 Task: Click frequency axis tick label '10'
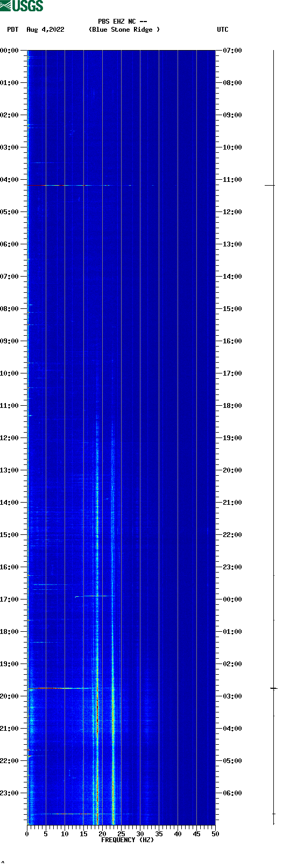click(65, 834)
